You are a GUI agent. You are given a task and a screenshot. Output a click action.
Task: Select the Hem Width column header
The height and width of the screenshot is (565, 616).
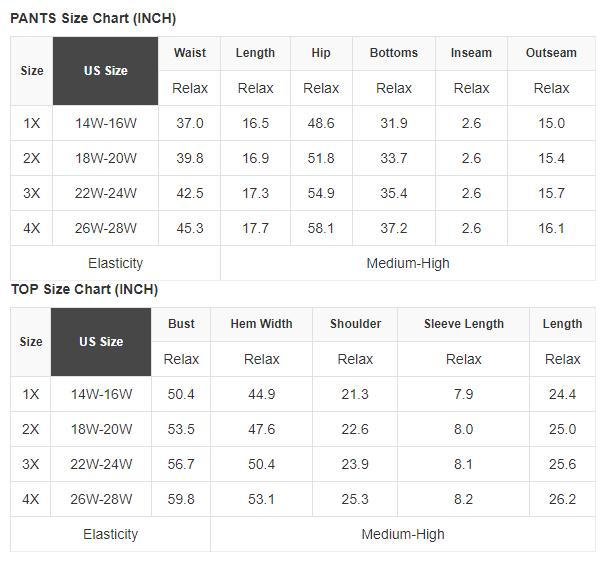(x=262, y=324)
